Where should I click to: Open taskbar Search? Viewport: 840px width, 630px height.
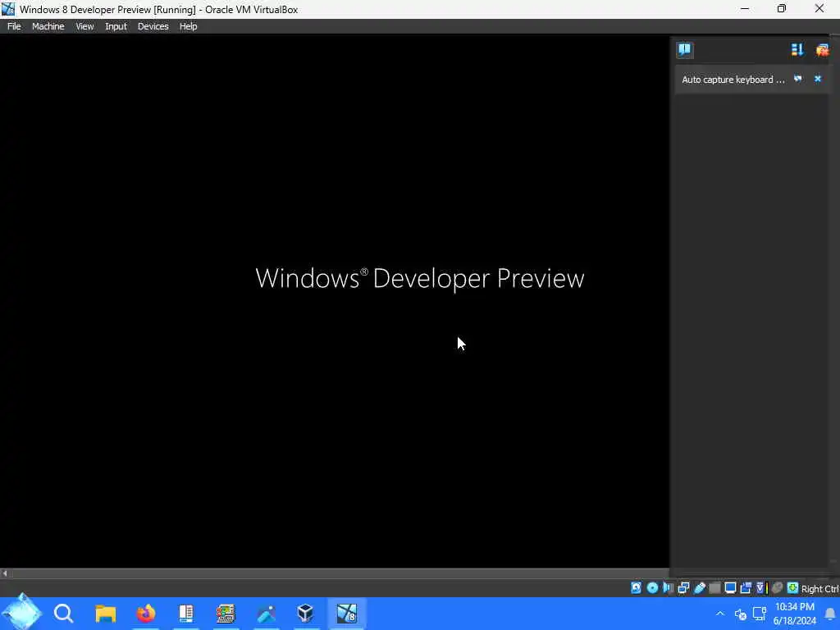[63, 613]
